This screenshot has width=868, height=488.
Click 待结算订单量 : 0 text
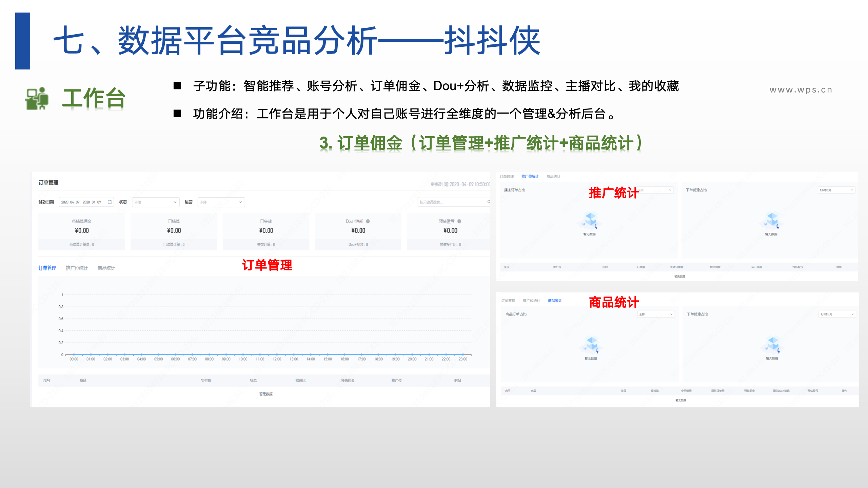[82, 244]
